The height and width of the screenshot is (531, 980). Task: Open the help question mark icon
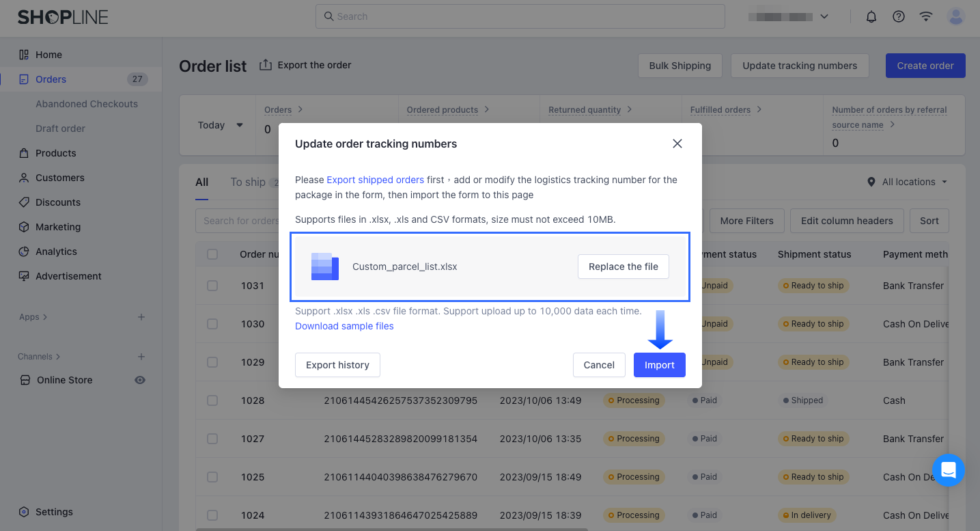coord(899,17)
